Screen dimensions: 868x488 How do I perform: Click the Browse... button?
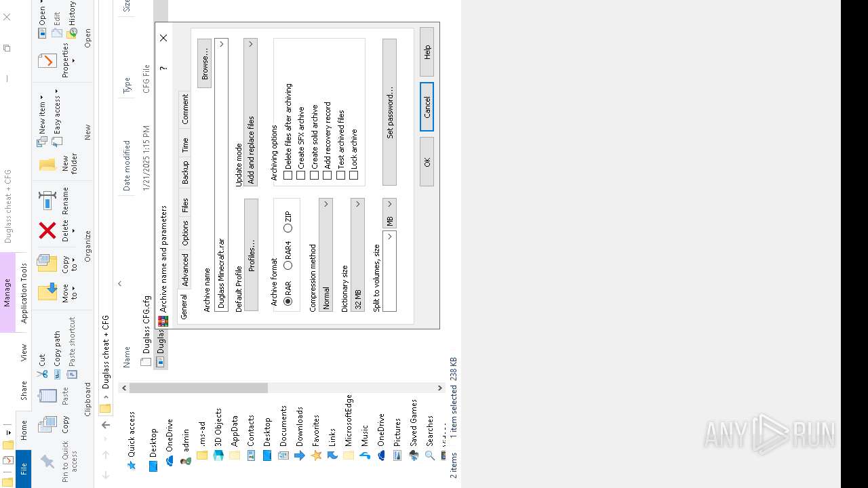pyautogui.click(x=204, y=63)
